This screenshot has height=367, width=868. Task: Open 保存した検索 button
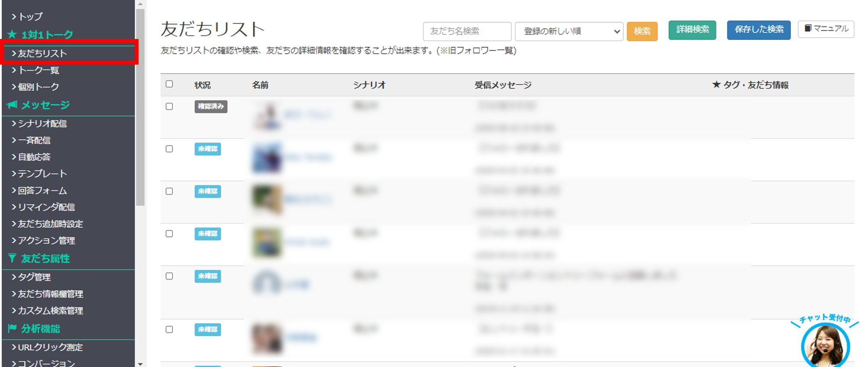coord(759,30)
